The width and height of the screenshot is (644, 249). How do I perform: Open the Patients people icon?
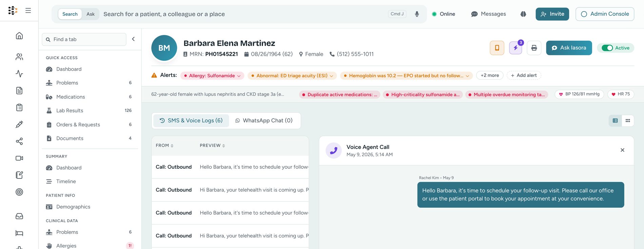click(x=19, y=57)
